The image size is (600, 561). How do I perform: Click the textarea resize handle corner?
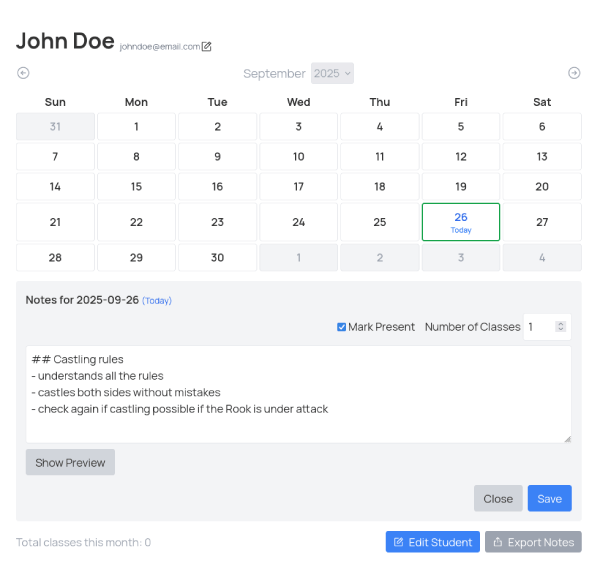(567, 439)
